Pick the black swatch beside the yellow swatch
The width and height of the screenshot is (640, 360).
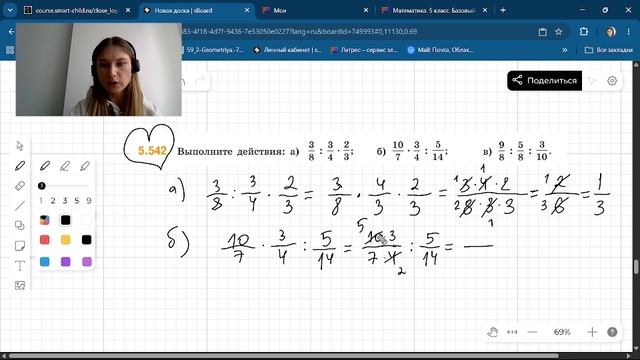coord(86,240)
